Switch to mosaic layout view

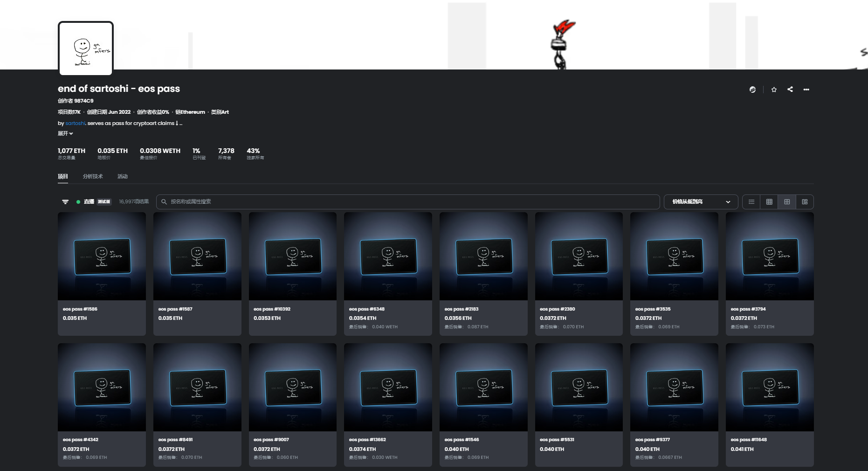point(805,202)
